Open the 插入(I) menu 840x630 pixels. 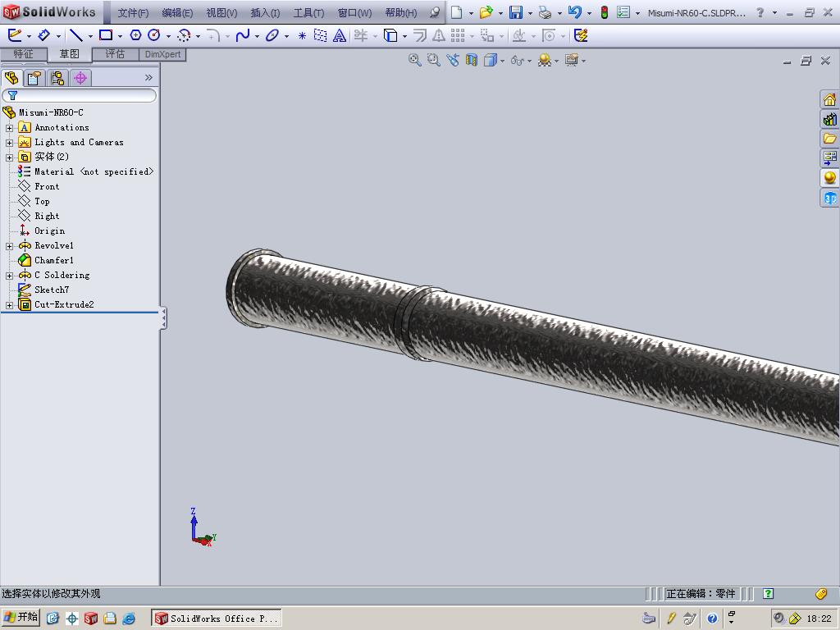pyautogui.click(x=264, y=12)
